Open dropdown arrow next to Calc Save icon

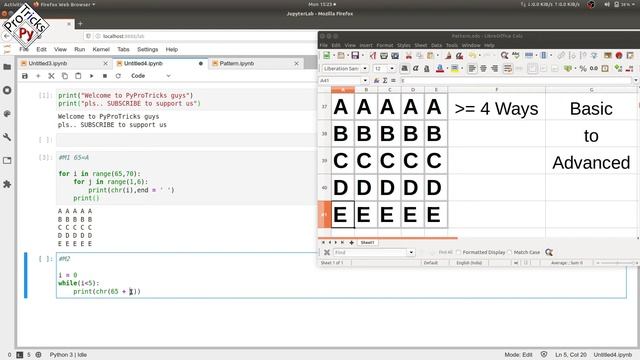(362, 56)
